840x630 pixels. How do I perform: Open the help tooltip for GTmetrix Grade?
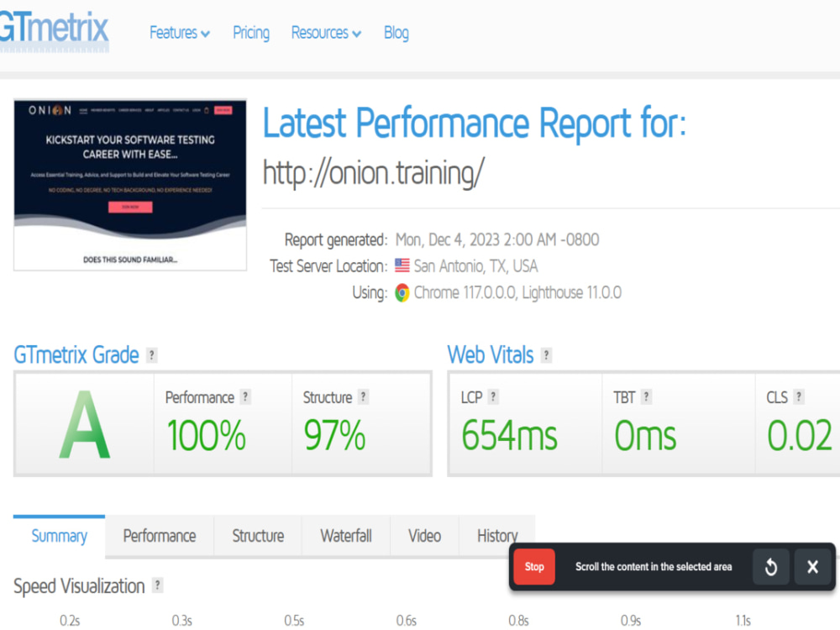pyautogui.click(x=151, y=354)
